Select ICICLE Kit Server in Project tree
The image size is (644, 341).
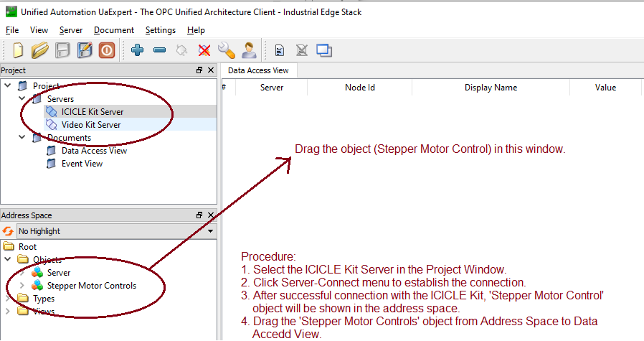pos(92,112)
